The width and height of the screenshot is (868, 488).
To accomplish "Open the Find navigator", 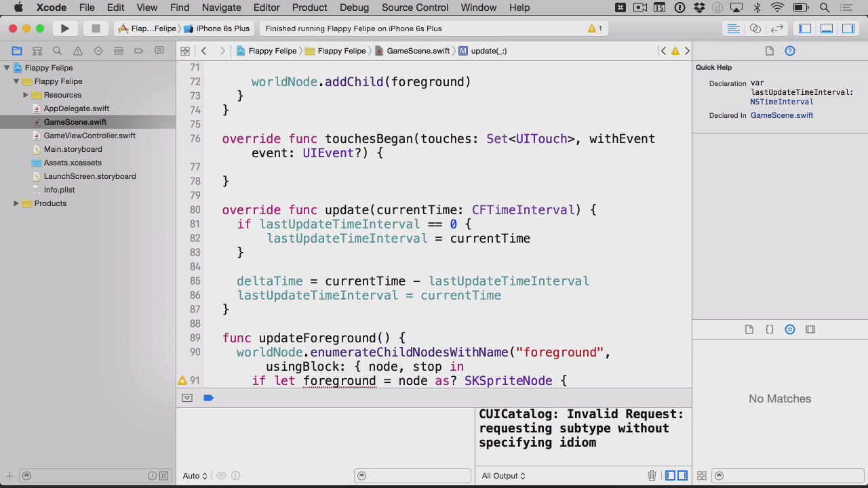I will (x=58, y=51).
